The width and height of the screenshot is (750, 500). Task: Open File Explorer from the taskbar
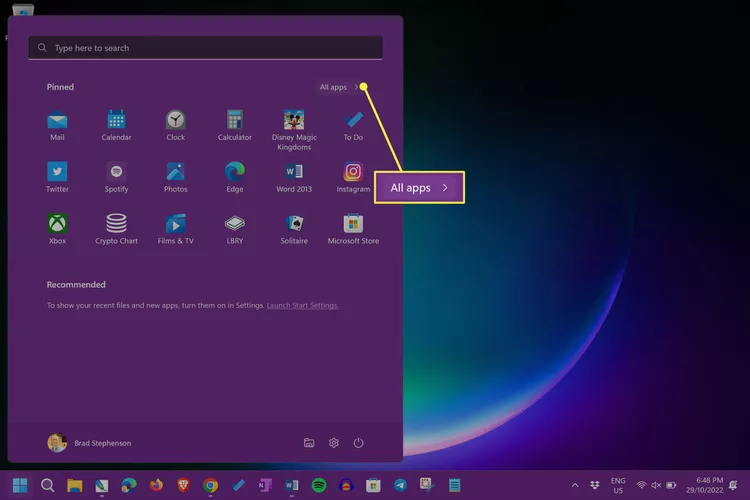pos(75,485)
